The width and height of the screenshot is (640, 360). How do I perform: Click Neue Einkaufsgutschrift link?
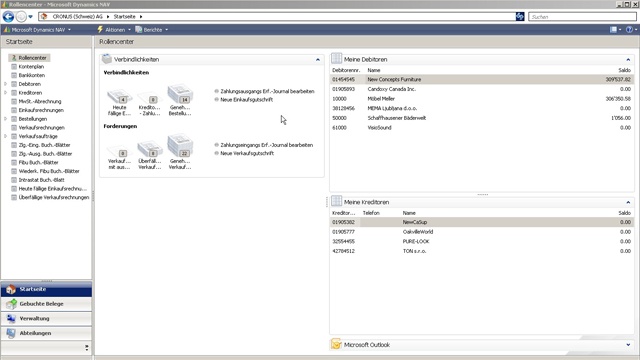point(247,100)
